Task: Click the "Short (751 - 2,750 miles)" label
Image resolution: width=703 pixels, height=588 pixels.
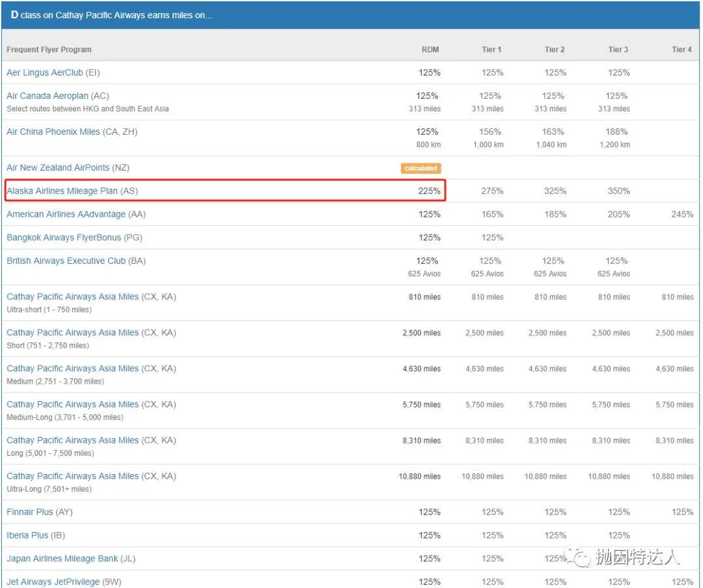Action: pos(48,346)
